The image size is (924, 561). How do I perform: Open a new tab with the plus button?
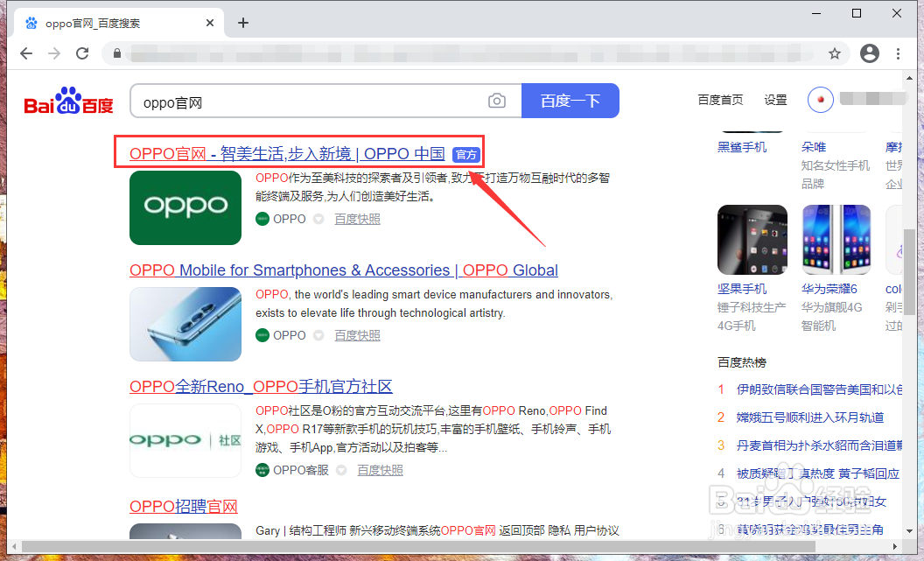click(242, 23)
